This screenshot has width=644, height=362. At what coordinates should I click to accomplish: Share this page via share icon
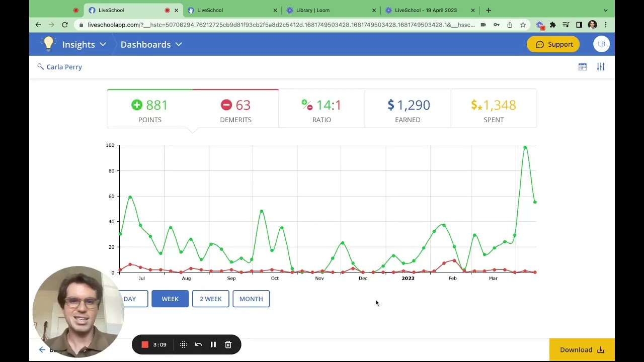click(x=510, y=25)
